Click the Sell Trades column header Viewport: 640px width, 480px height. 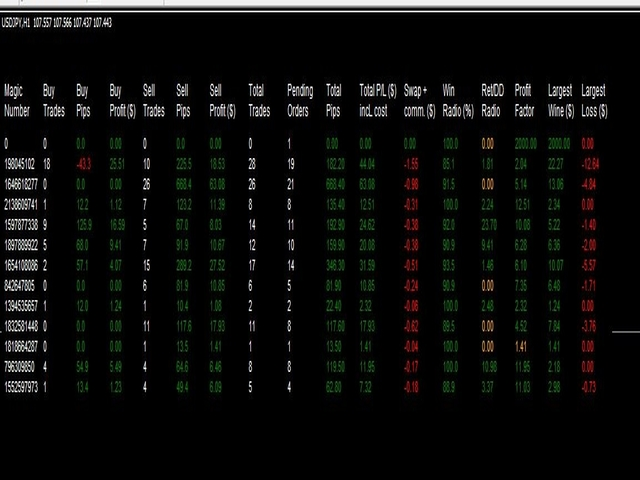(154, 100)
